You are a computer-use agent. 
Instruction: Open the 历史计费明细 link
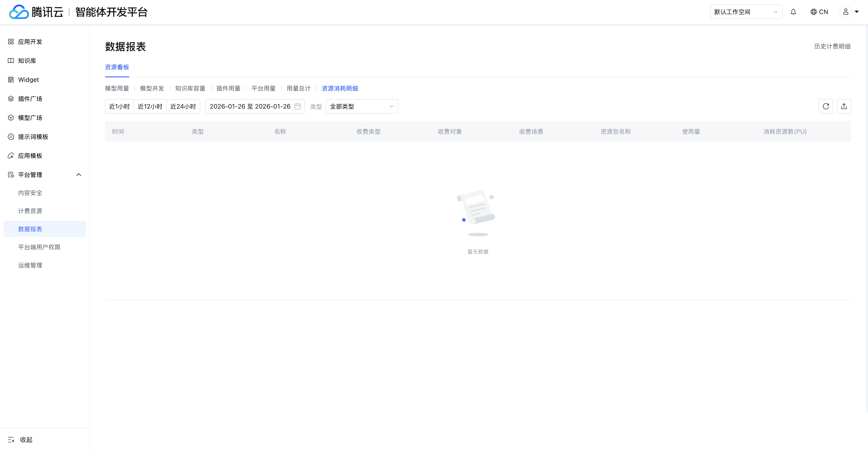pyautogui.click(x=832, y=47)
